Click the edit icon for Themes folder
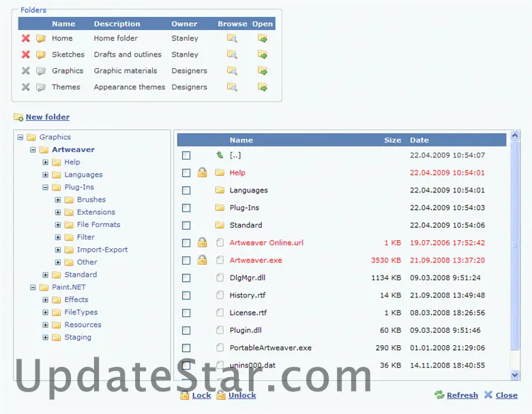This screenshot has width=532, height=414. [x=41, y=87]
